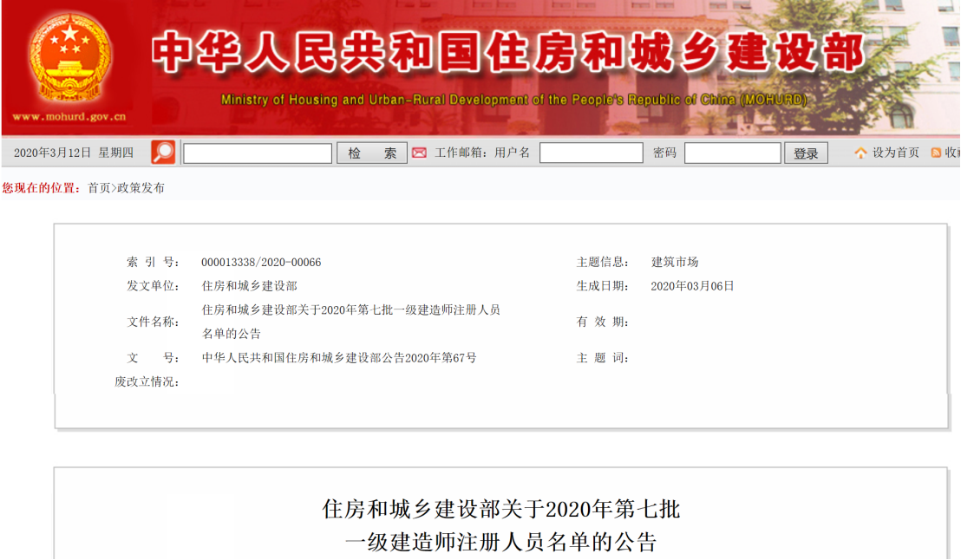961x560 pixels.
Task: Focus the 密码 password field
Action: pyautogui.click(x=732, y=153)
